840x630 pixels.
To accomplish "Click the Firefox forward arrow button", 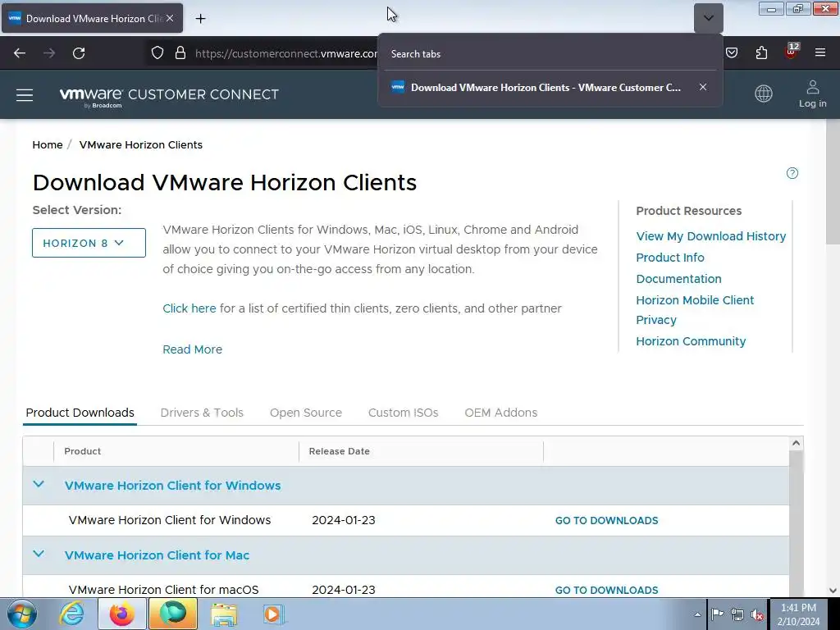I will coord(49,53).
